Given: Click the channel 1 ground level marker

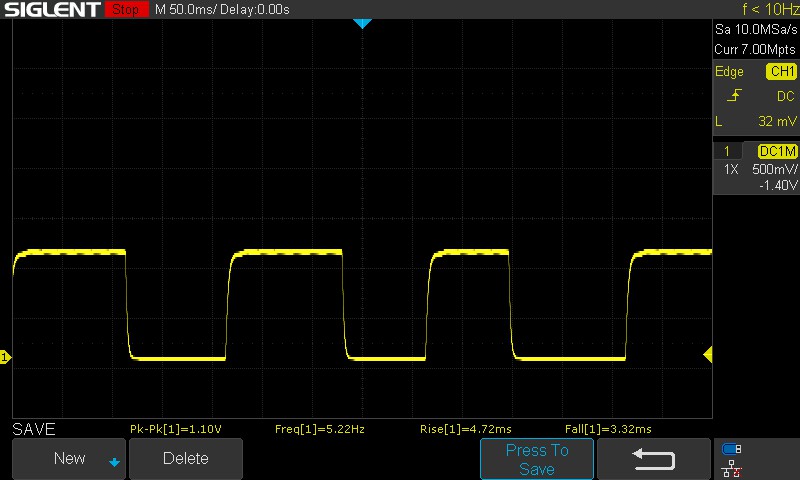Looking at the screenshot, I should pyautogui.click(x=5, y=357).
